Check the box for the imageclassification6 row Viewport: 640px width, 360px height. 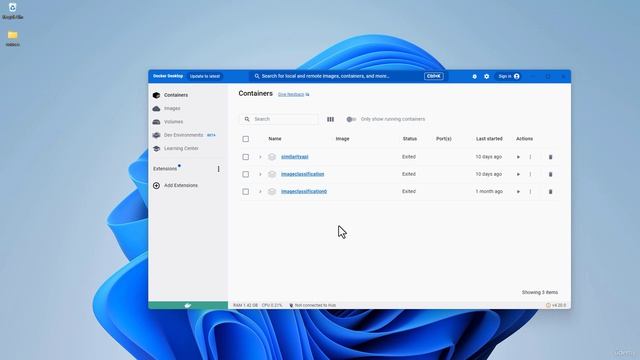[245, 191]
